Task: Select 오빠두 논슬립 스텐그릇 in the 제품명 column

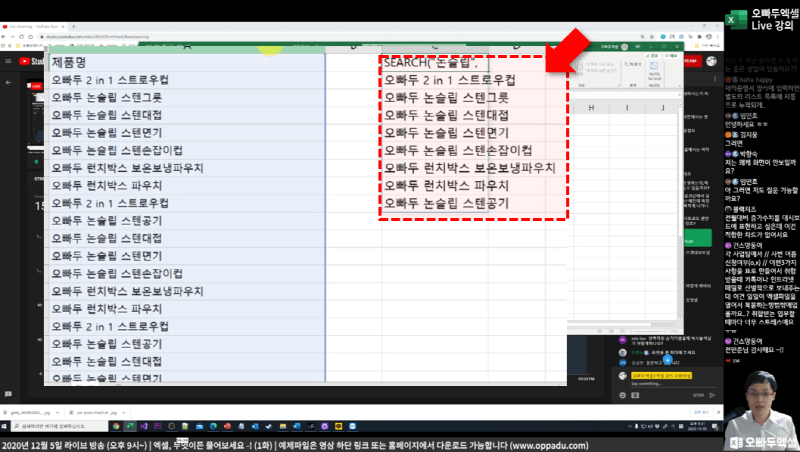Action: click(187, 97)
